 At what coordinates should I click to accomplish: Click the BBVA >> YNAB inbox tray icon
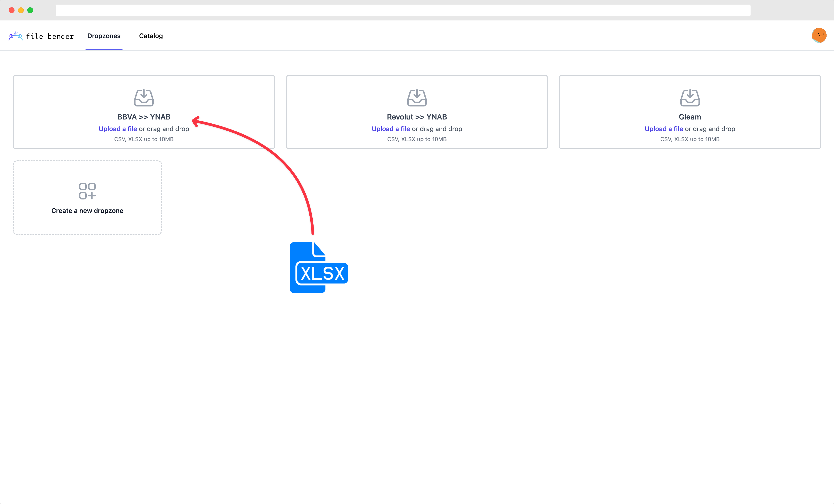pyautogui.click(x=144, y=98)
